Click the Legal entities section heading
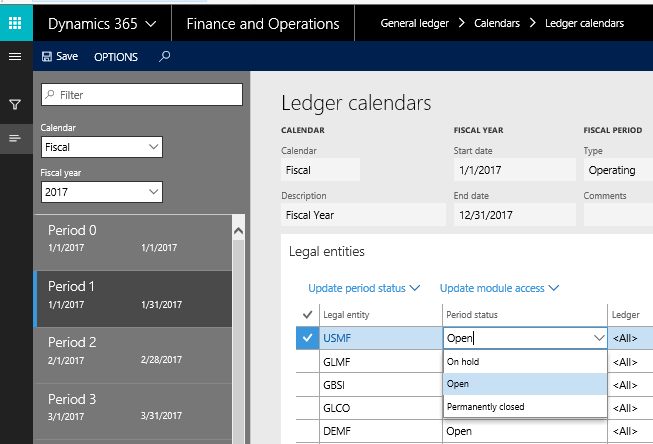The height and width of the screenshot is (444, 653). click(x=326, y=251)
